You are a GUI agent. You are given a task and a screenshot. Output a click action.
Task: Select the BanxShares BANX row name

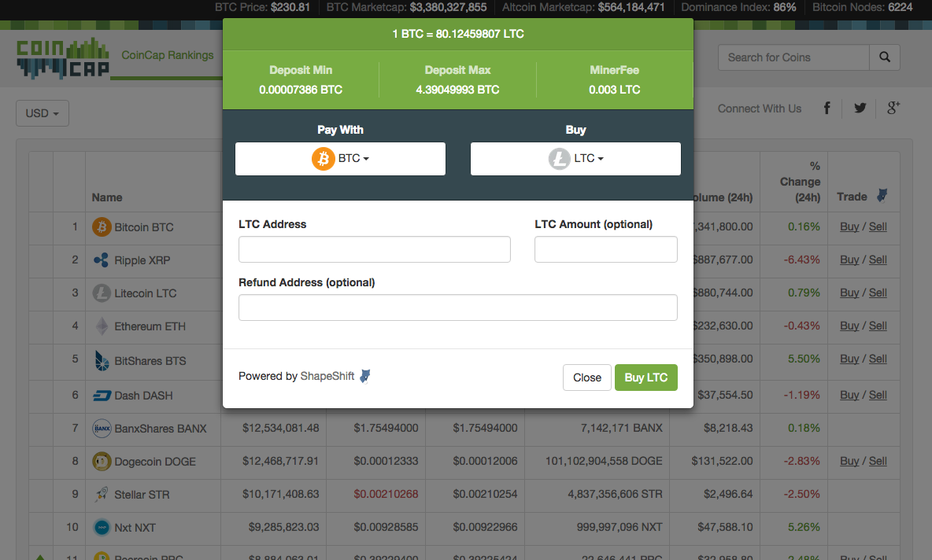[x=161, y=429]
